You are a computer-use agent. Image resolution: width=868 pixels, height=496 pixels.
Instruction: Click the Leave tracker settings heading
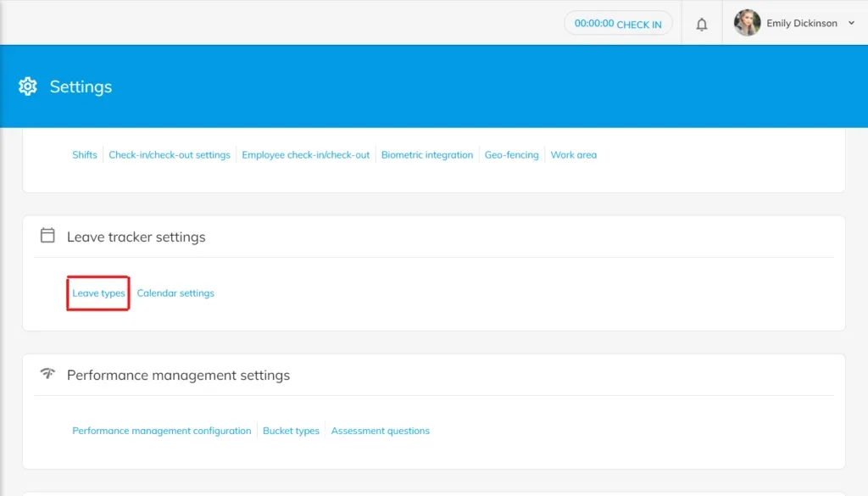point(136,237)
